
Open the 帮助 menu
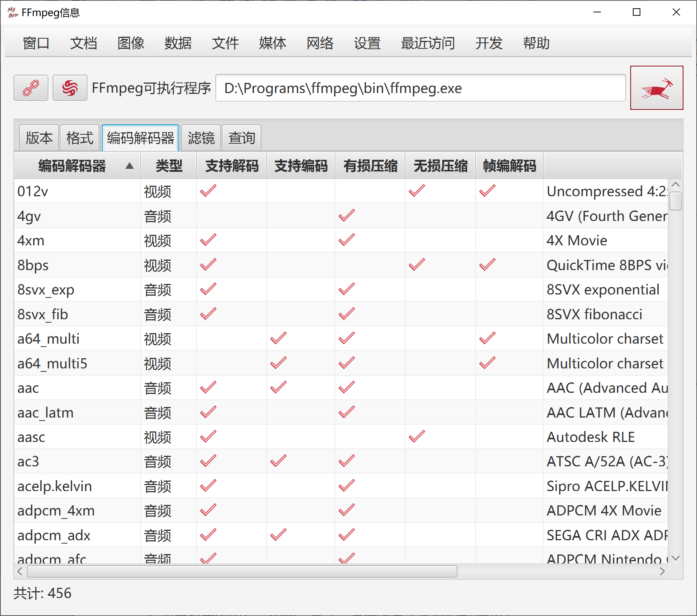536,43
